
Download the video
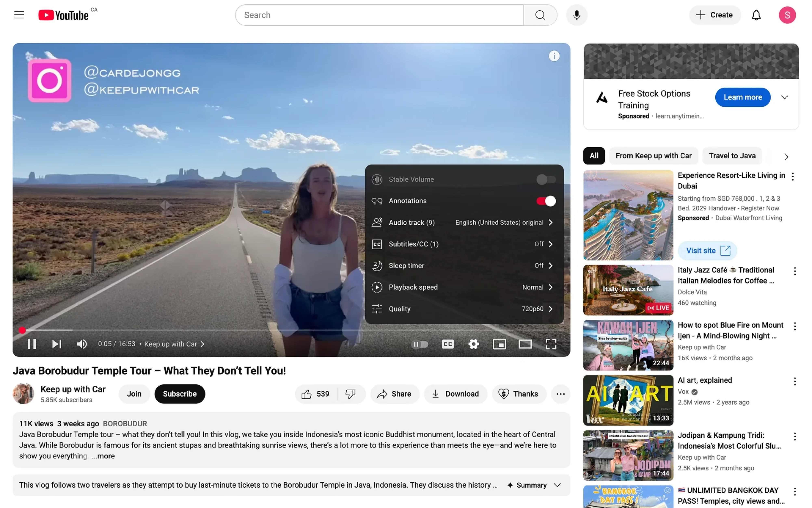(x=456, y=394)
